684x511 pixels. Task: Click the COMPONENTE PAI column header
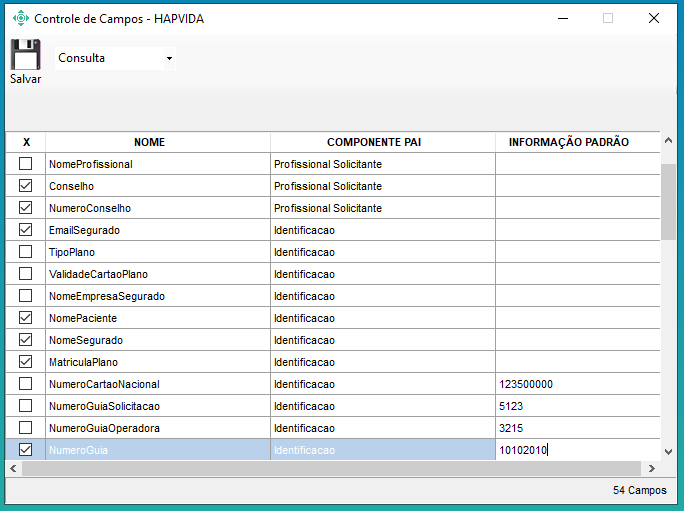click(x=374, y=142)
